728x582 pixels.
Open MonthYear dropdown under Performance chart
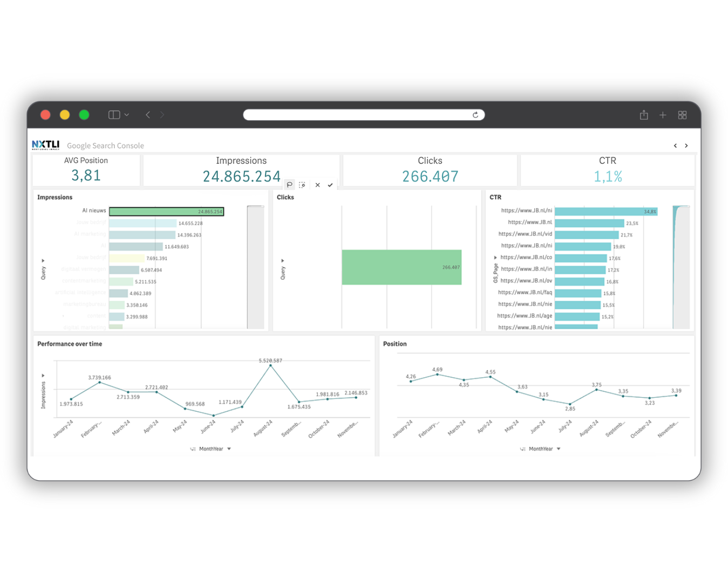229,449
